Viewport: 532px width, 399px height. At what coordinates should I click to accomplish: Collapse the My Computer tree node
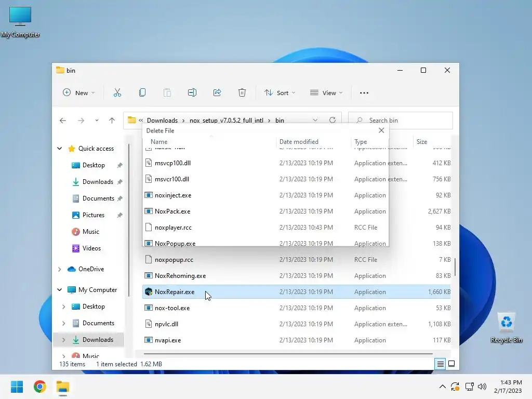[x=60, y=290]
